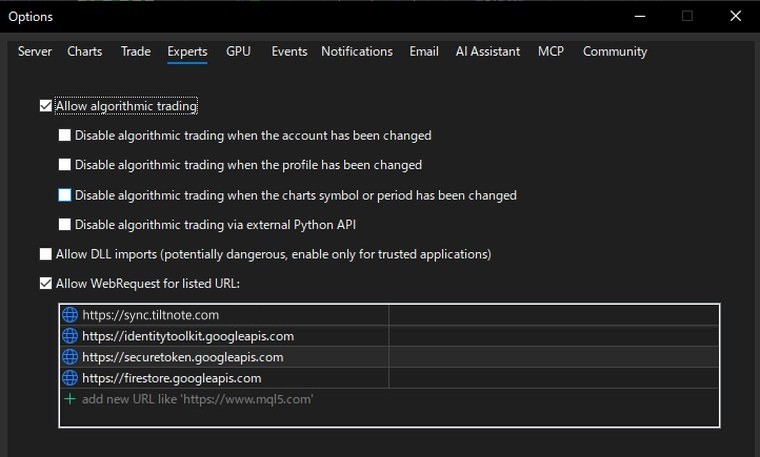
Task: Check disable-trading when charts symbol or period changed
Action: coord(64,195)
